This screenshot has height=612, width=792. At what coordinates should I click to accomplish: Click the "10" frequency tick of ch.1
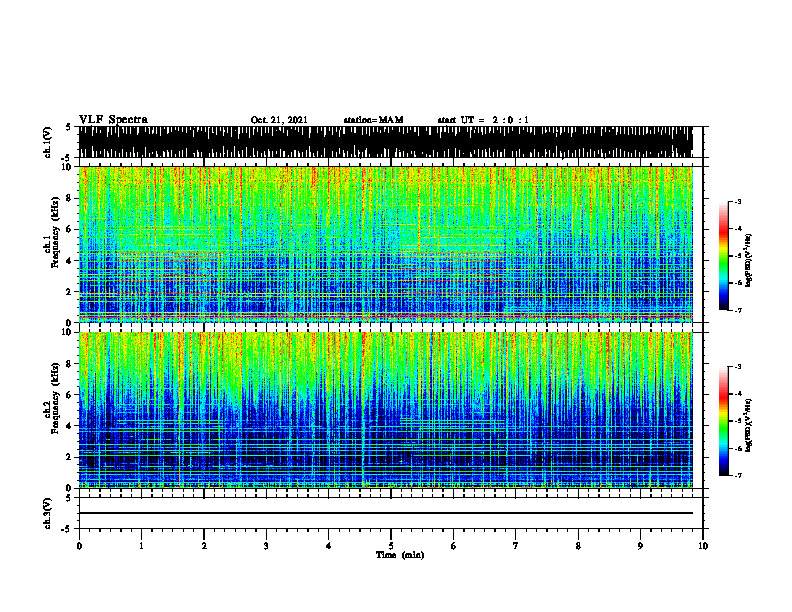click(x=68, y=167)
